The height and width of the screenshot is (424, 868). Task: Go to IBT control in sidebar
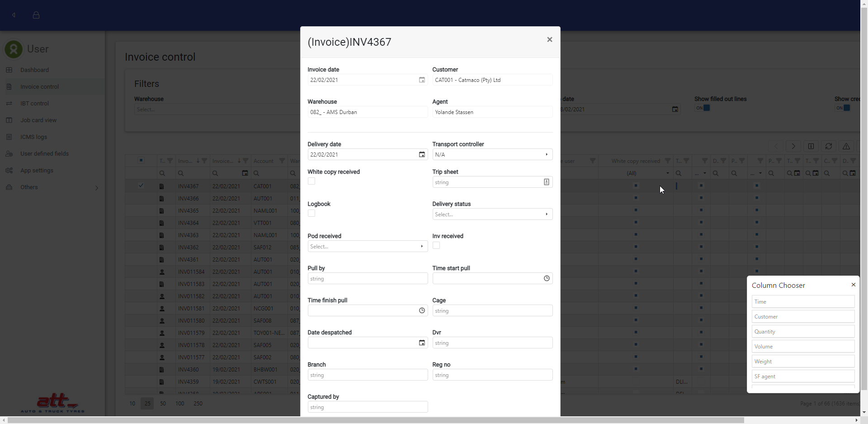pyautogui.click(x=34, y=104)
